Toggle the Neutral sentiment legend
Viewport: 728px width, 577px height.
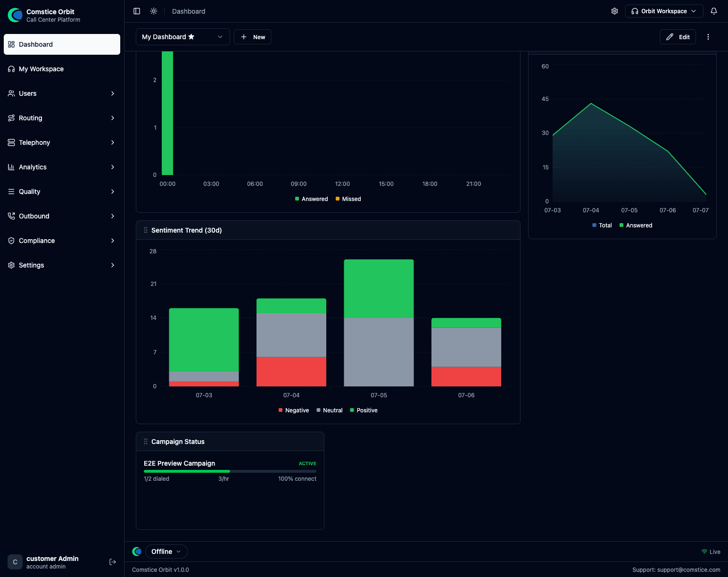(329, 410)
